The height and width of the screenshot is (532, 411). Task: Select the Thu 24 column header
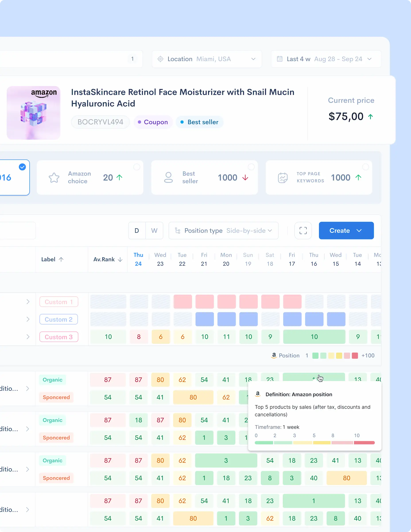click(x=138, y=259)
